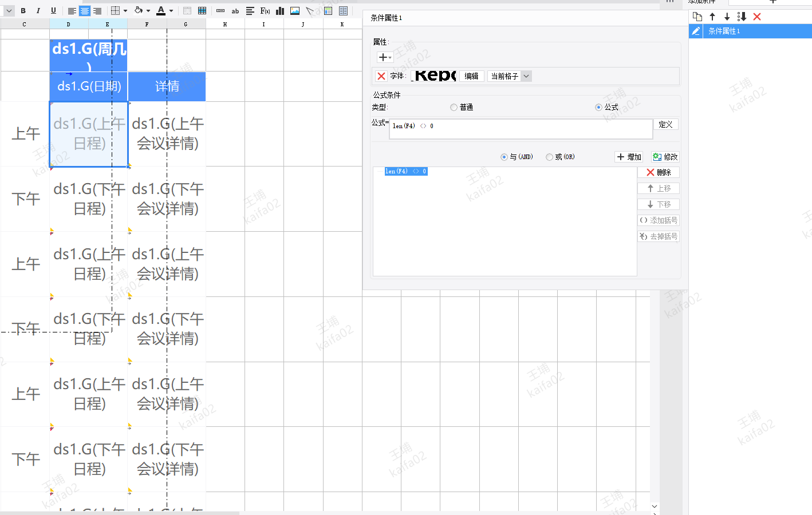The height and width of the screenshot is (515, 812).
Task: Click the unmerge cells grid icon
Action: tap(202, 10)
